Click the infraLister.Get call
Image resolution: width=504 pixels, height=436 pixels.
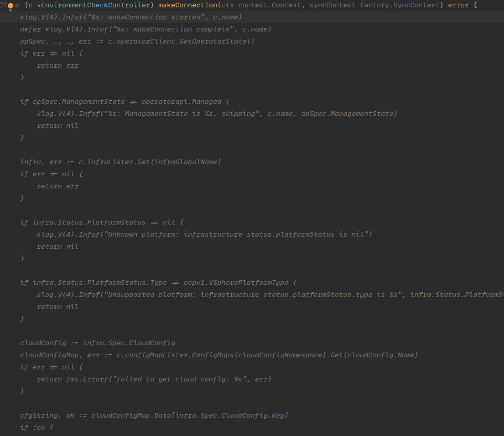pos(119,162)
